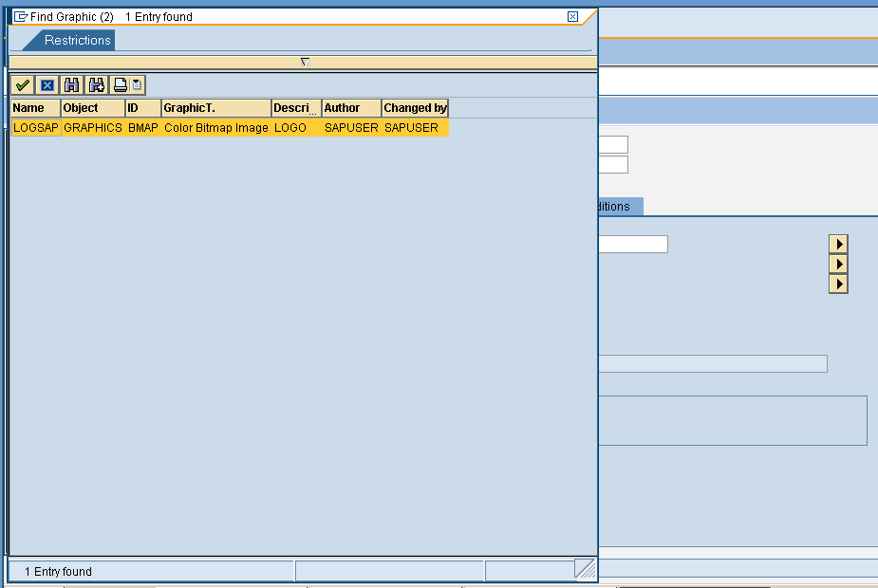Close the Find Graphic popup

pos(572,16)
